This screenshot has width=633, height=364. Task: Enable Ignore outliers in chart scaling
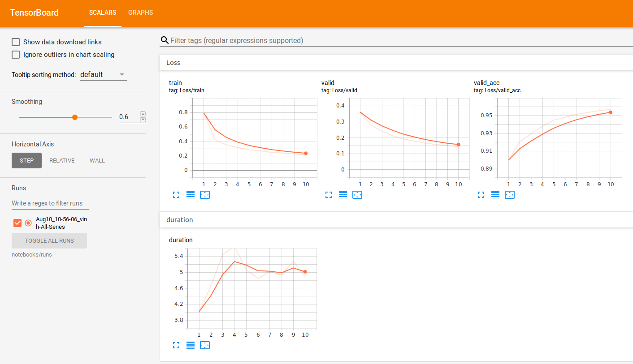[16, 54]
